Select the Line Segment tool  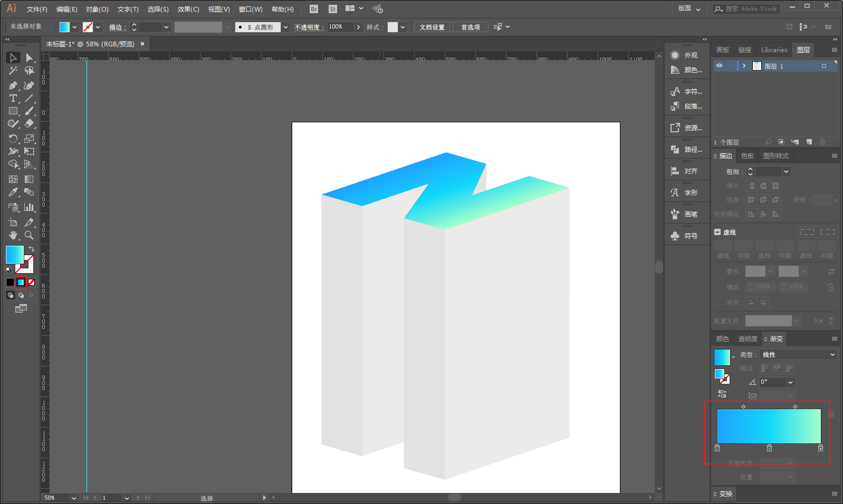[29, 99]
